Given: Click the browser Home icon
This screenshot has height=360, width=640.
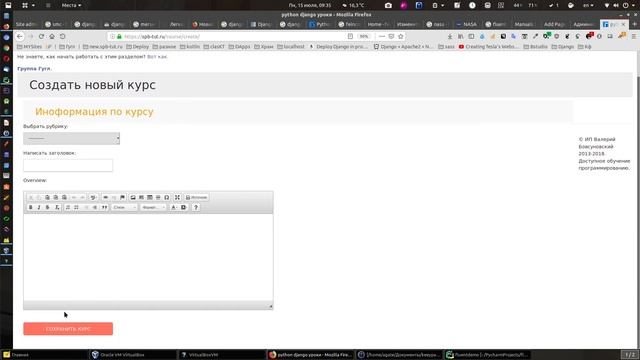Looking at the screenshot, I should click(x=52, y=36).
